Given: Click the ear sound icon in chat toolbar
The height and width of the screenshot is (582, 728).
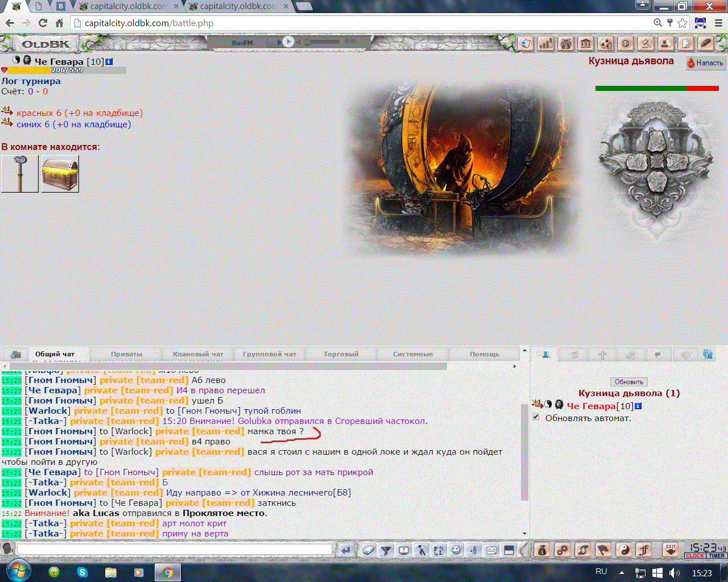Looking at the screenshot, I should tap(474, 550).
